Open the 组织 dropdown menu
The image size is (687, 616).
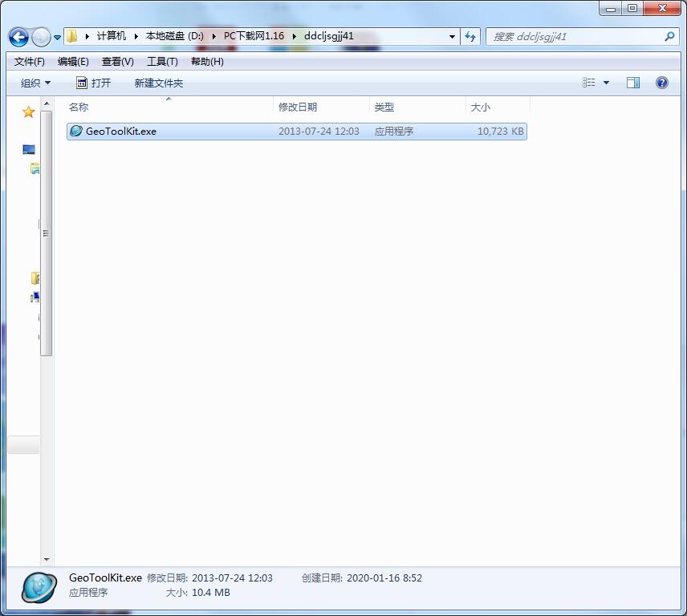click(x=35, y=83)
